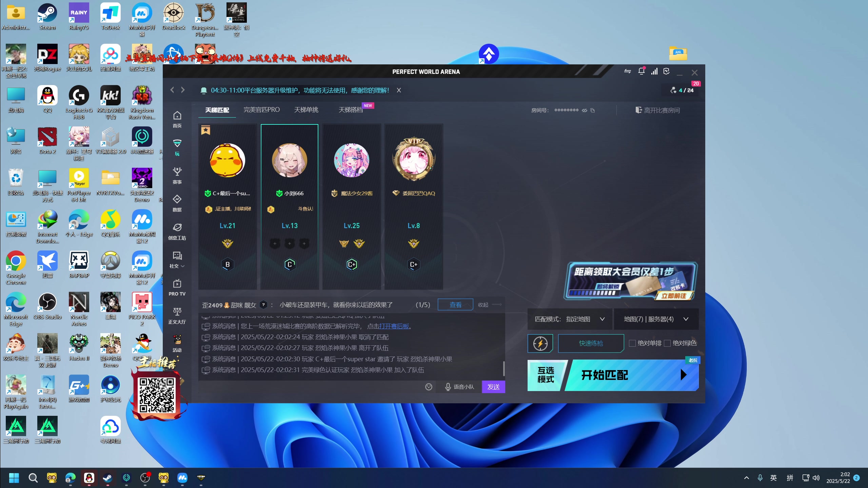868x488 pixels.
Task: Enable the 绝对单排 checkbox
Action: click(632, 343)
